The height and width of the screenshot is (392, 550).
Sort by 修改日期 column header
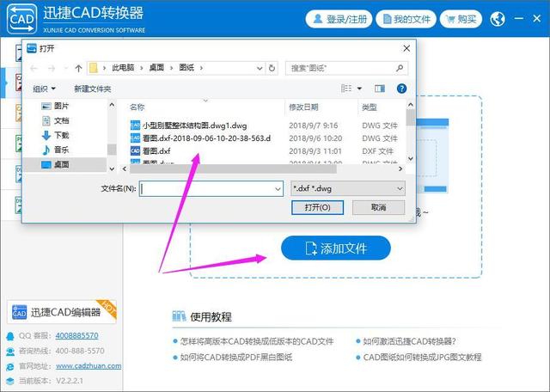(x=303, y=107)
